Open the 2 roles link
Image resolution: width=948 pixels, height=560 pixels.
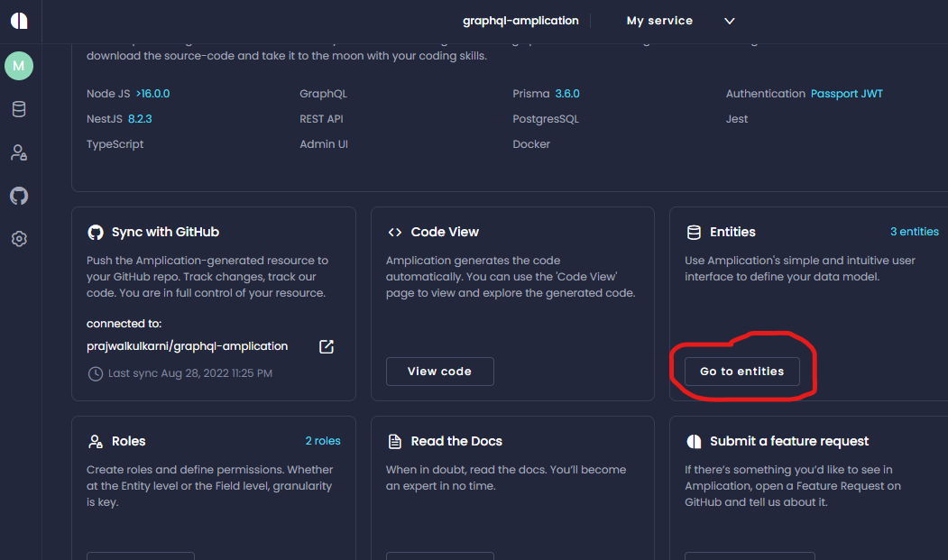[322, 441]
